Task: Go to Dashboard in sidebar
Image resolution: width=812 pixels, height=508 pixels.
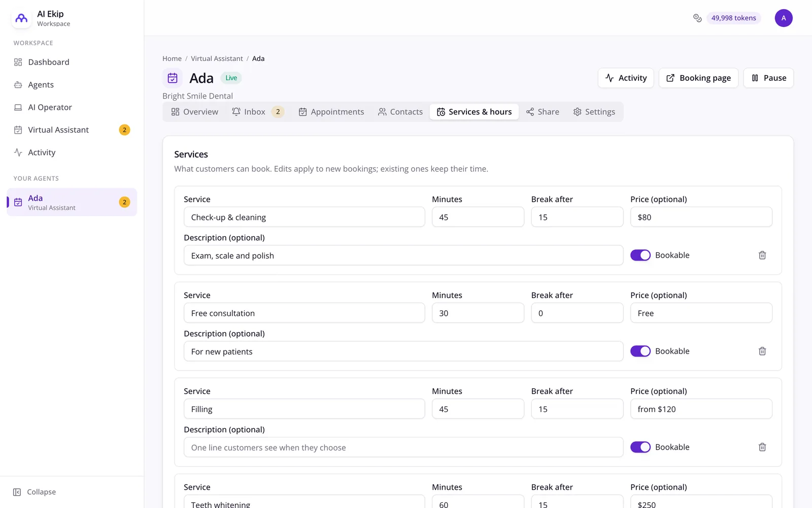Action: pos(72,62)
